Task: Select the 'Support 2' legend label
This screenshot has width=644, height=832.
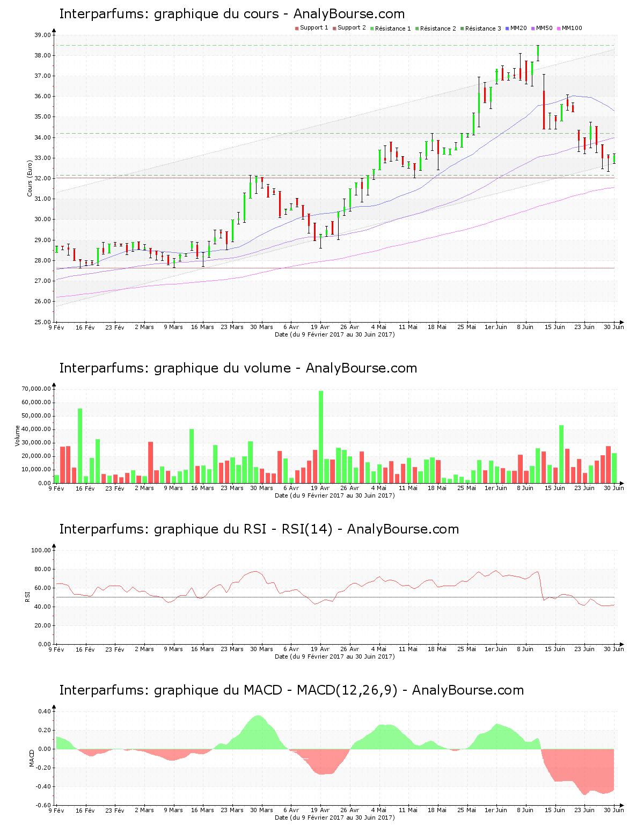Action: 352,28
